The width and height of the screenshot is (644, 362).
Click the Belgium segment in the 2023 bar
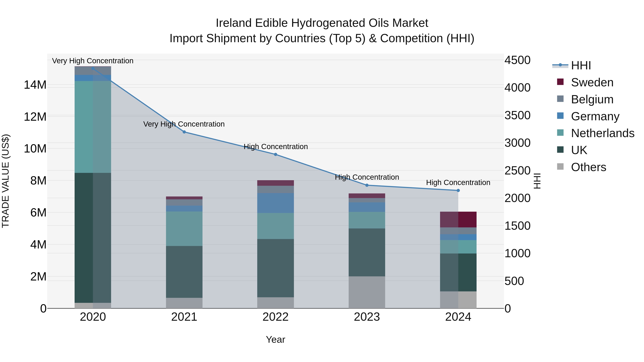tap(367, 200)
